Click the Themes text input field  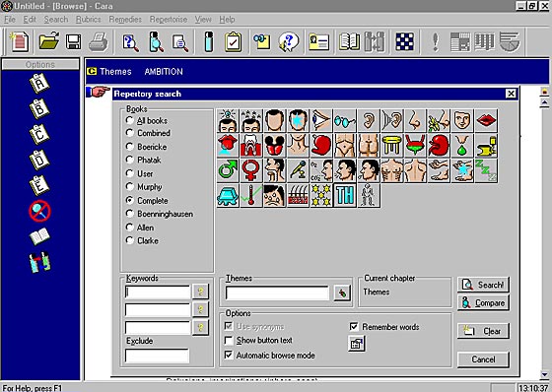click(277, 294)
